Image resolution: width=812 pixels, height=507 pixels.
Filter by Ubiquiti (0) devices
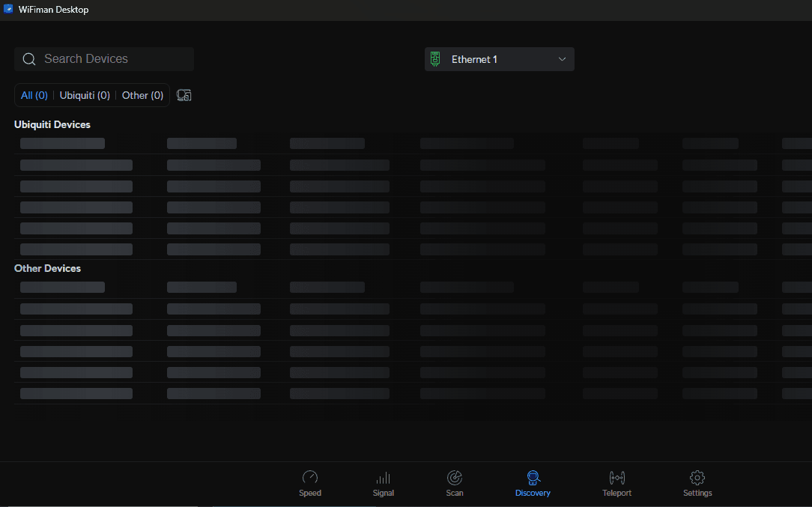tap(85, 95)
